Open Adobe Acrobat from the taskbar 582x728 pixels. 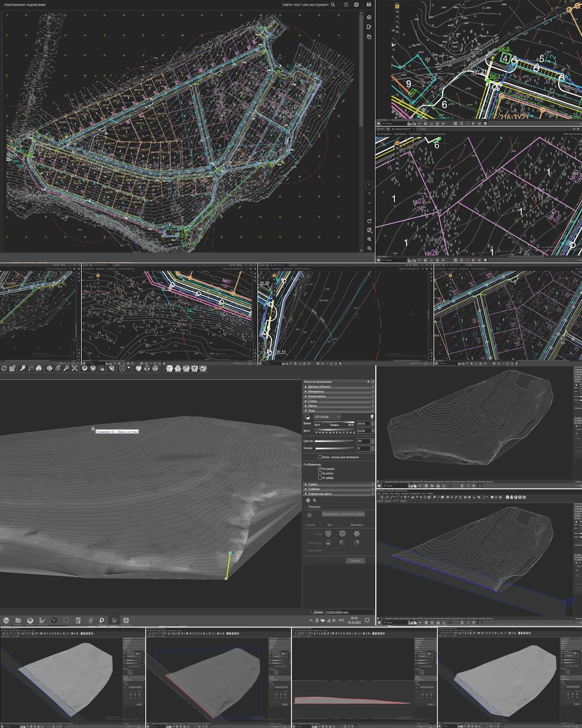(126, 620)
